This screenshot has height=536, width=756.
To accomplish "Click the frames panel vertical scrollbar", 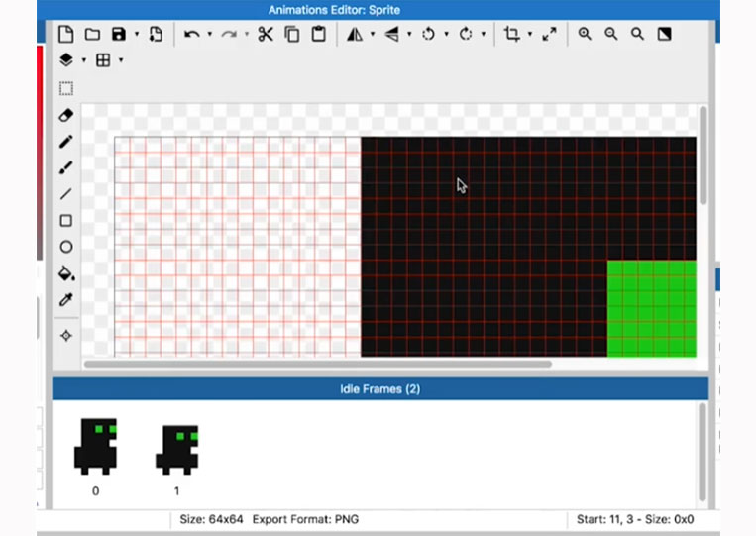I will tap(702, 452).
